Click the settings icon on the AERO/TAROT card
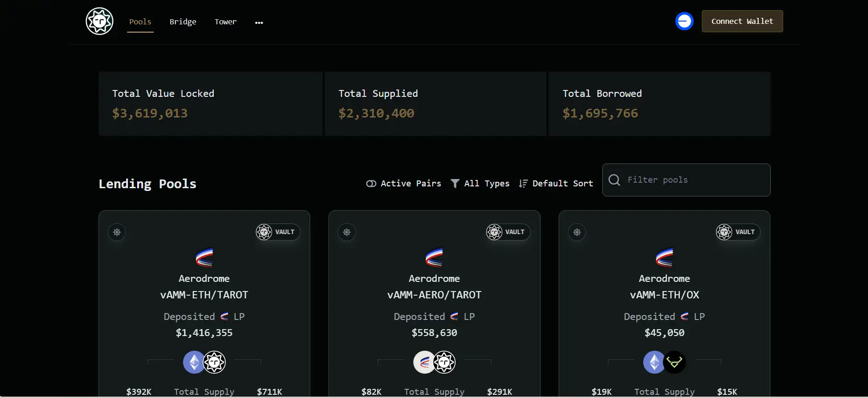The height and width of the screenshot is (398, 868). click(347, 232)
